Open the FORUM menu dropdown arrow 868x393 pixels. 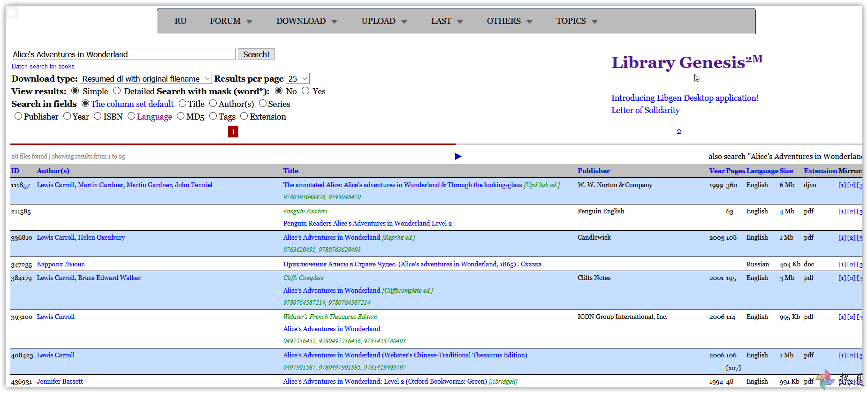249,22
